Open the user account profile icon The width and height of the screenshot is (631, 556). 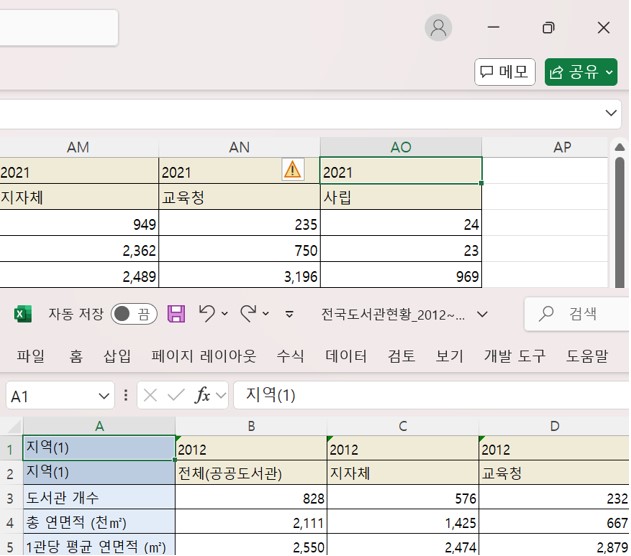(438, 28)
